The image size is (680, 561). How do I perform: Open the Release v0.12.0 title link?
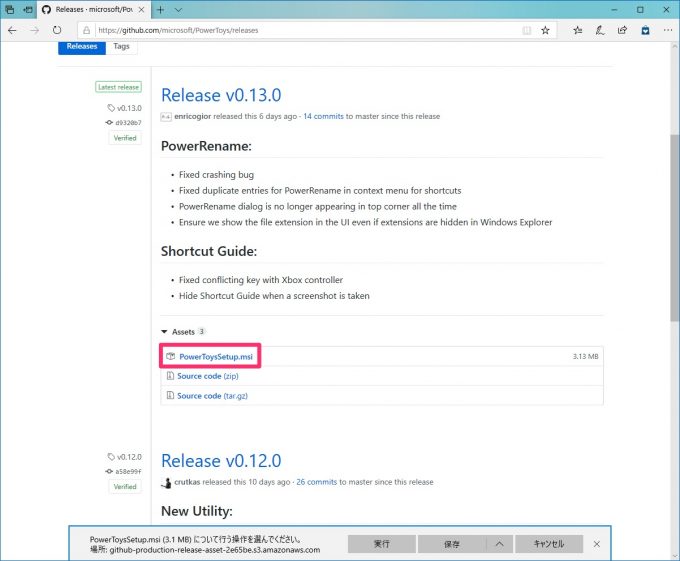coord(221,461)
